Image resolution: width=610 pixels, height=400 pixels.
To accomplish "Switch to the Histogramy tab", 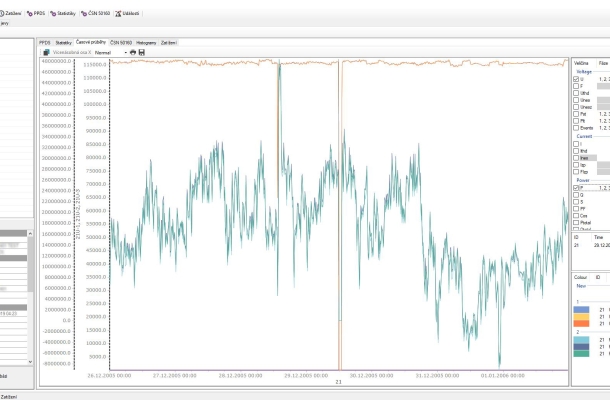I will (x=146, y=43).
